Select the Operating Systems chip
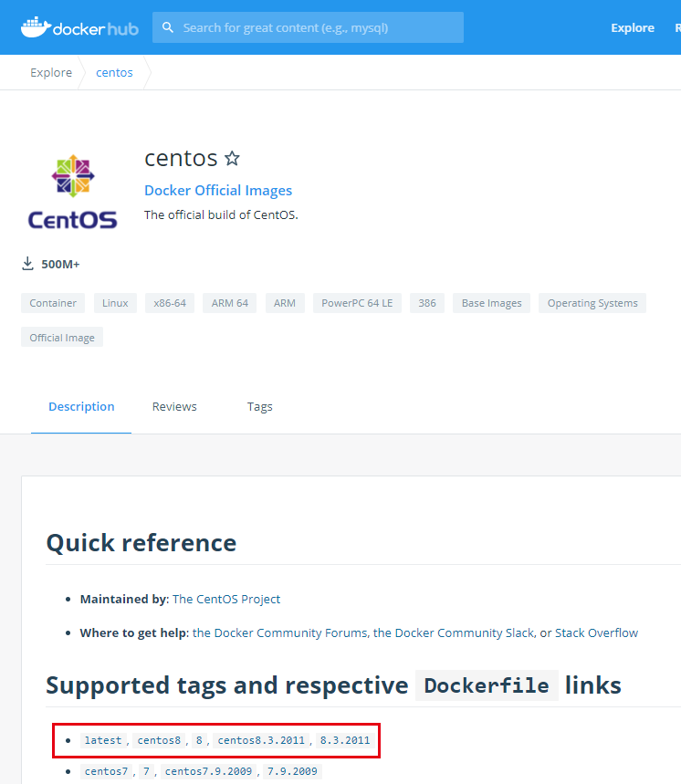 (592, 303)
